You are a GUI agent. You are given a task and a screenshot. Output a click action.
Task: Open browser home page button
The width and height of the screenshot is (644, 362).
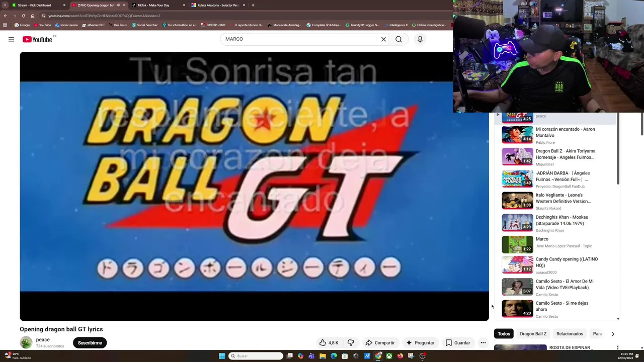(x=33, y=16)
